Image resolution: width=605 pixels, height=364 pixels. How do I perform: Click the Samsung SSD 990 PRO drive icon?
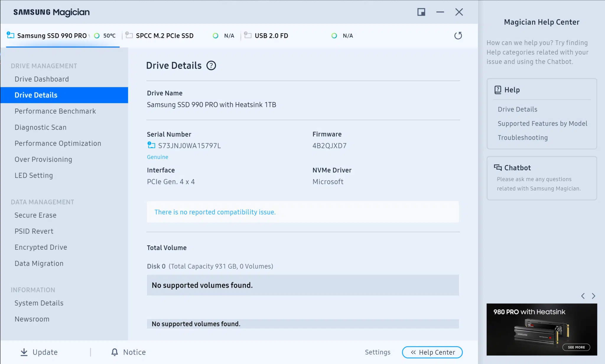coord(10,35)
